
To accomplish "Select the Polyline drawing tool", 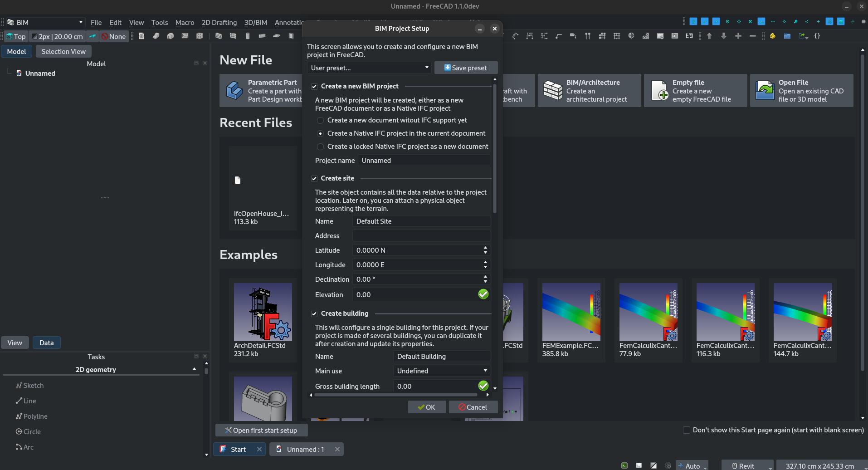I will click(x=35, y=416).
